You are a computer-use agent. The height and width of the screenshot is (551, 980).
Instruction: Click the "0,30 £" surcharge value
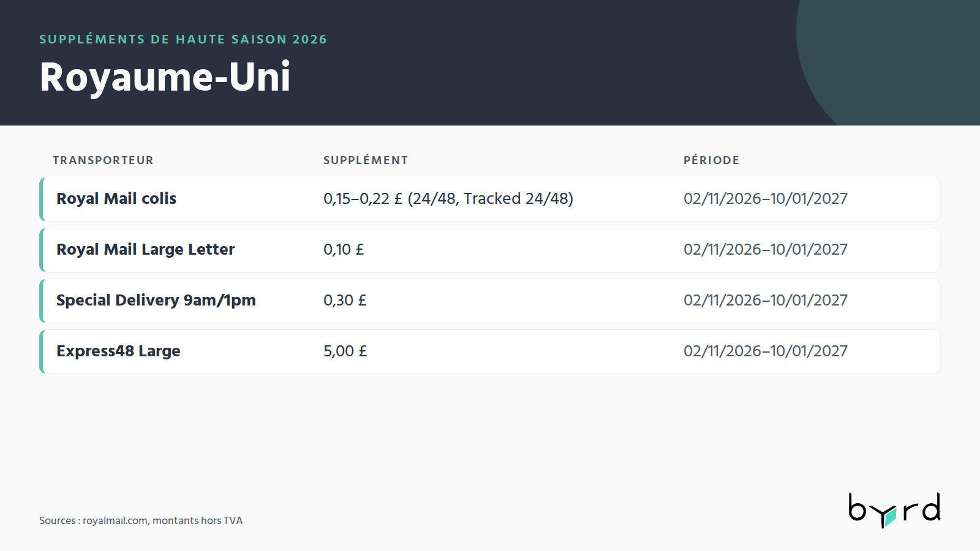[x=345, y=301]
